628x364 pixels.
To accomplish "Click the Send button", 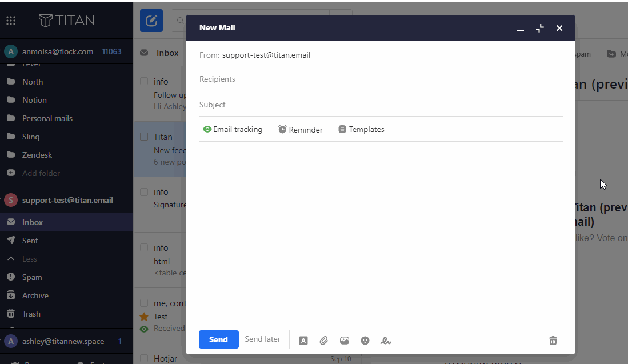I will pyautogui.click(x=219, y=339).
